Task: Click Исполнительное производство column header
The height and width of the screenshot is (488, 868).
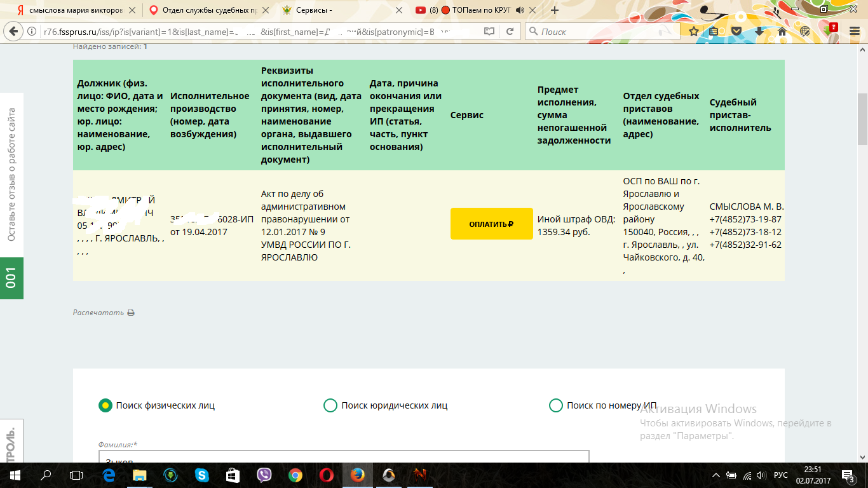Action: pyautogui.click(x=210, y=115)
